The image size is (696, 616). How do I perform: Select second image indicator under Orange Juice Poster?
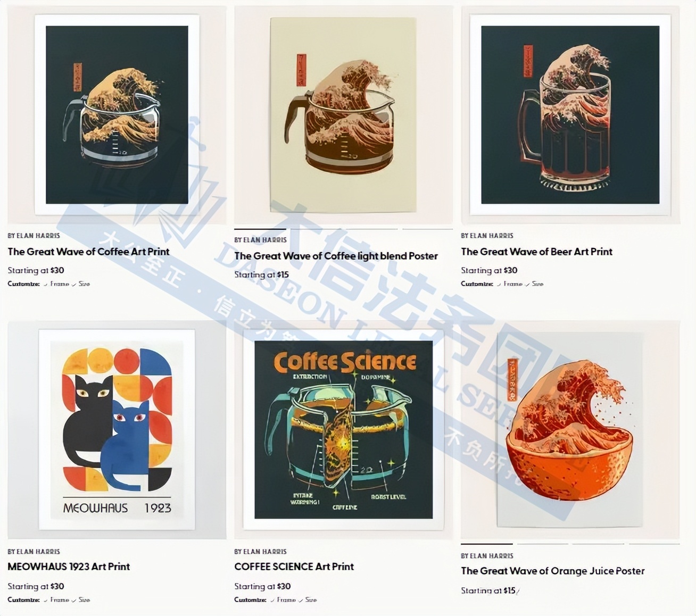tap(543, 544)
